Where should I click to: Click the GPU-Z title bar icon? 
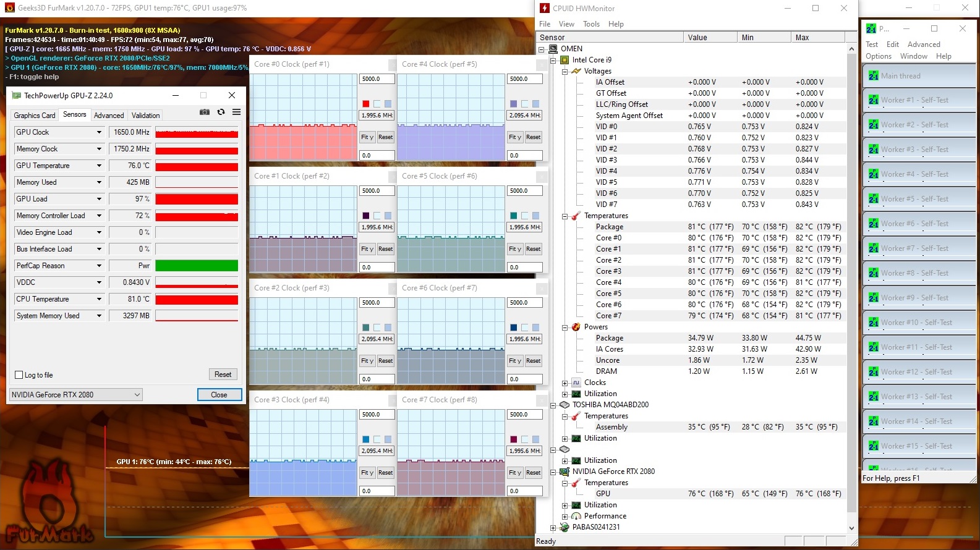16,95
